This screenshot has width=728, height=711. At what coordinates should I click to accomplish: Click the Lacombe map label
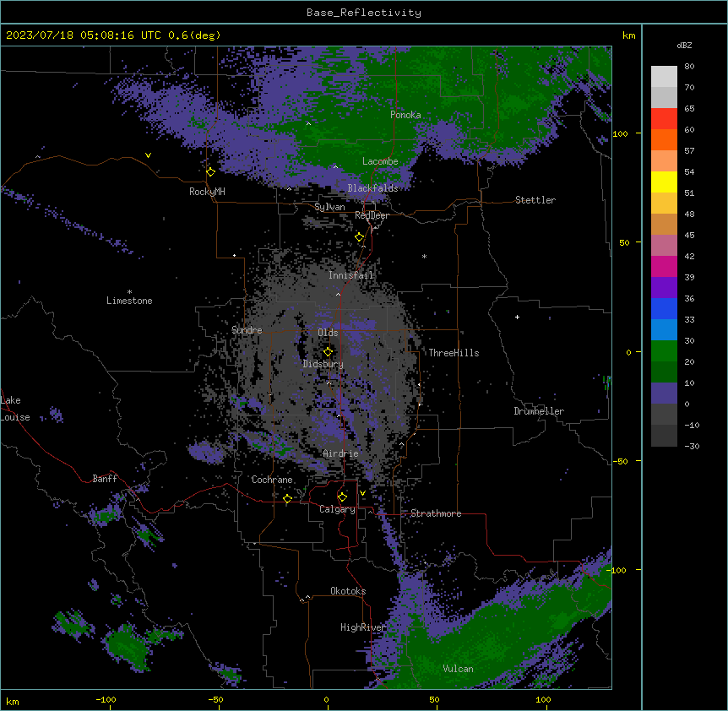point(380,161)
